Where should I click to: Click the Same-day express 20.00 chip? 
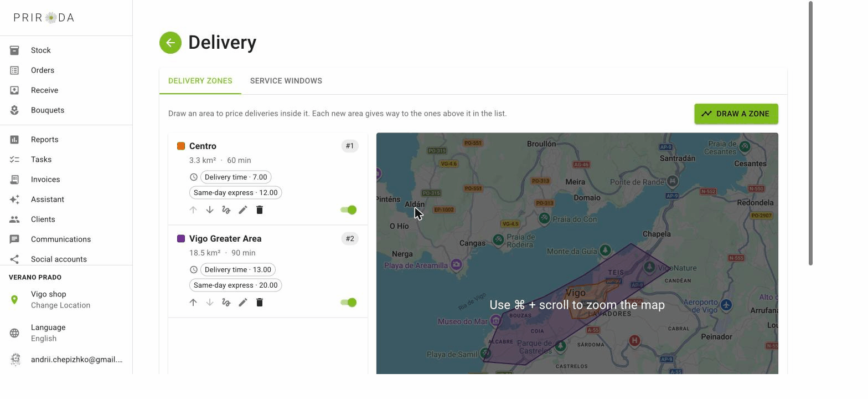[236, 285]
